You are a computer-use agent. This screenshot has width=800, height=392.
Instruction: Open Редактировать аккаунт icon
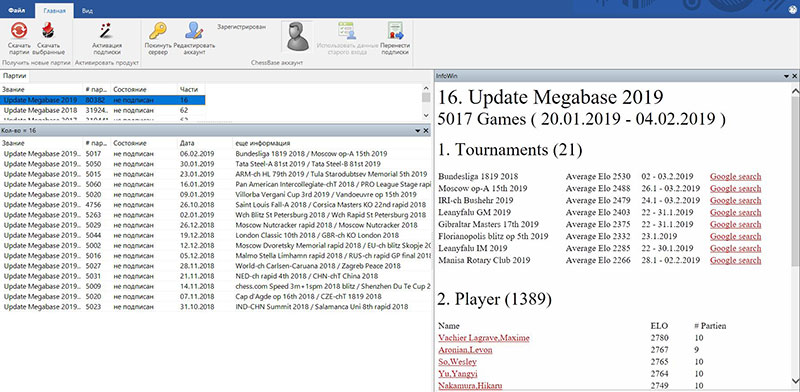coord(194,32)
